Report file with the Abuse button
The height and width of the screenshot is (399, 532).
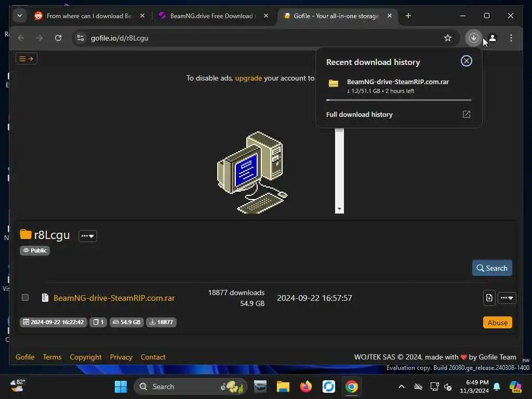tap(497, 322)
